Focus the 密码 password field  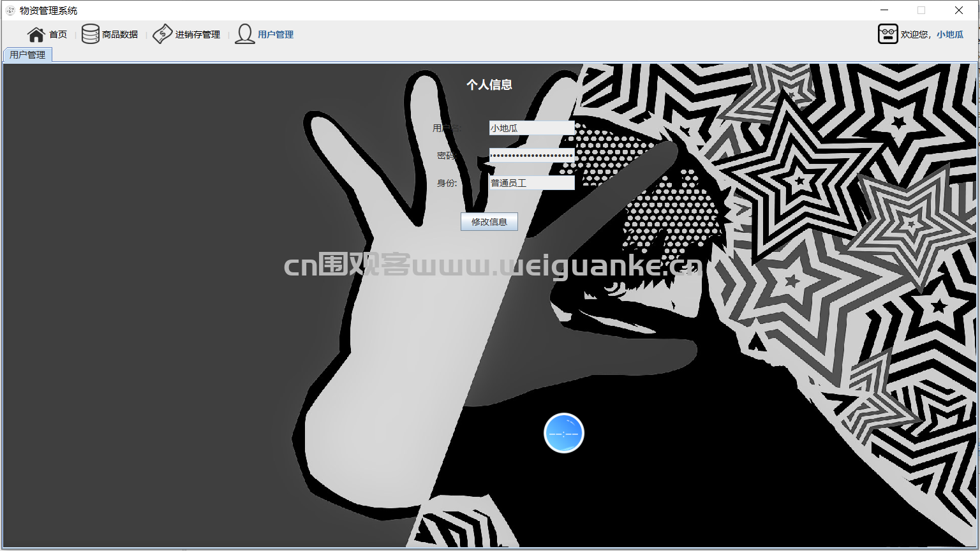pyautogui.click(x=532, y=156)
